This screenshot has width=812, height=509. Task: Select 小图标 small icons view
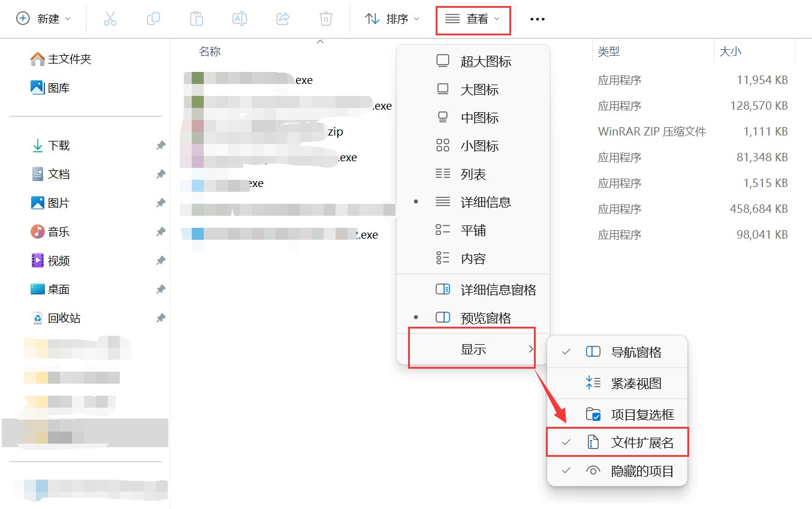pyautogui.click(x=473, y=146)
